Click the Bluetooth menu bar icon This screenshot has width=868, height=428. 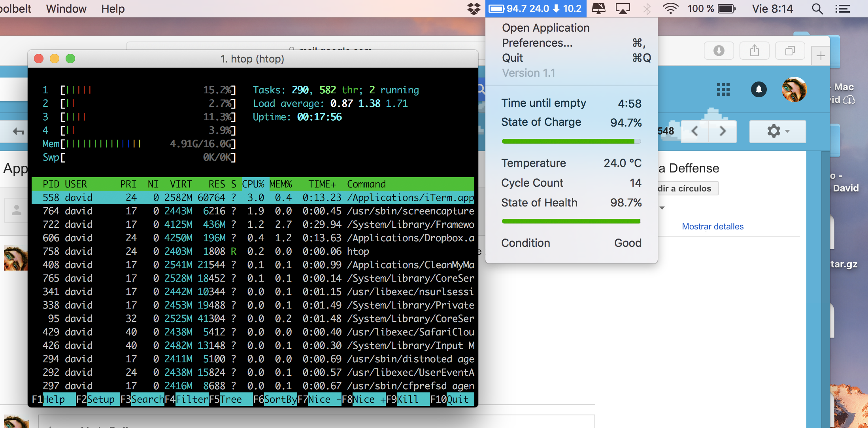tap(647, 9)
